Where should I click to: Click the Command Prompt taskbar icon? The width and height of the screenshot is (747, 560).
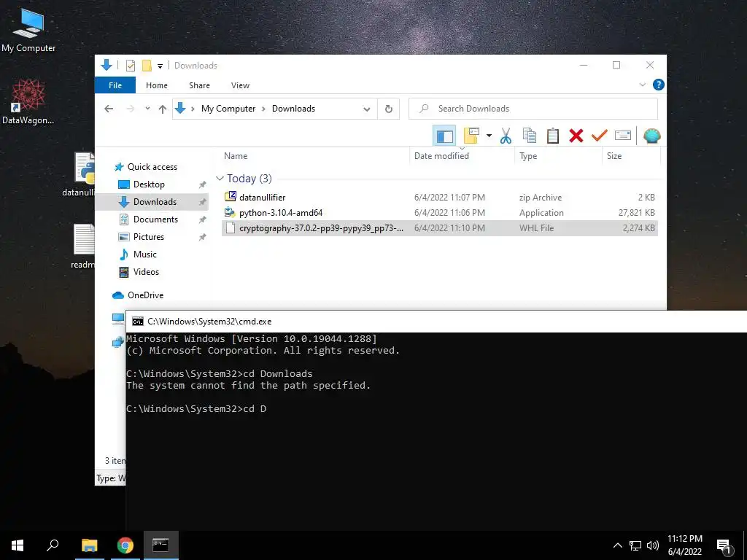coord(160,545)
